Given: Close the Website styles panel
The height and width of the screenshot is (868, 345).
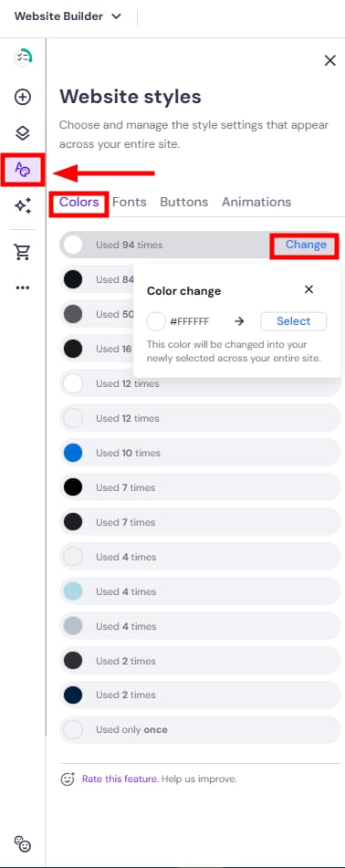Looking at the screenshot, I should click(x=330, y=61).
